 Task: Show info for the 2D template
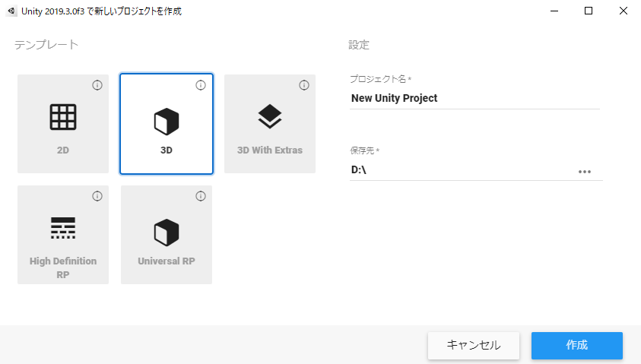[97, 85]
